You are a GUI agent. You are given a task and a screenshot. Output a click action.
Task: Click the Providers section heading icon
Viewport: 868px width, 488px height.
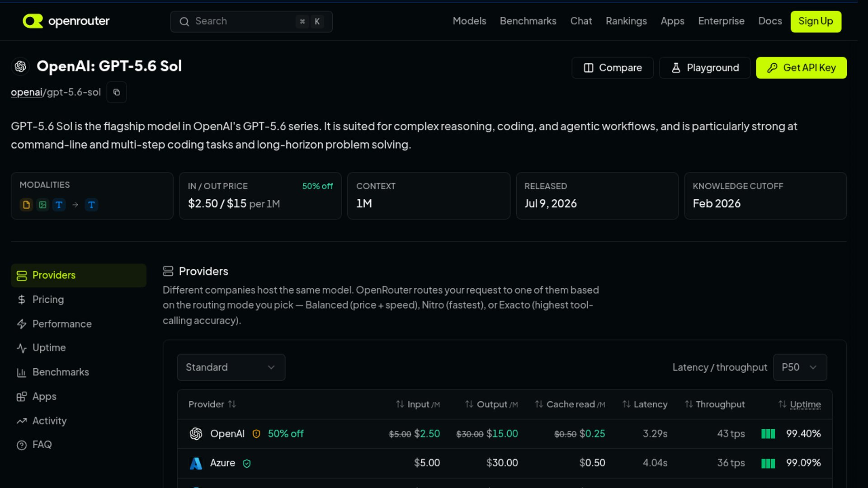(x=168, y=271)
